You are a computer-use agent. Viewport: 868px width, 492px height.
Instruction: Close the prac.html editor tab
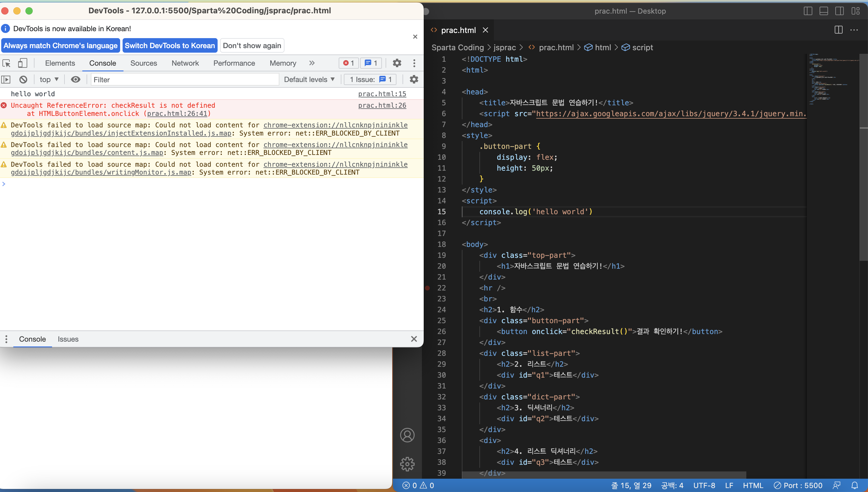point(485,30)
